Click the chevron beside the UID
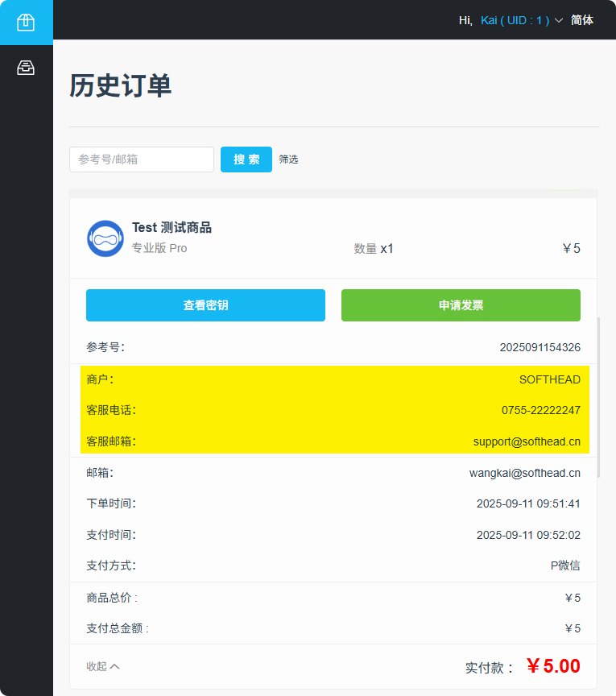This screenshot has height=696, width=616. (559, 20)
